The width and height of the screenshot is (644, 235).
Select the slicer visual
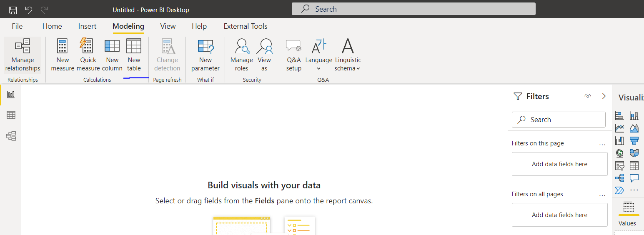(619, 166)
